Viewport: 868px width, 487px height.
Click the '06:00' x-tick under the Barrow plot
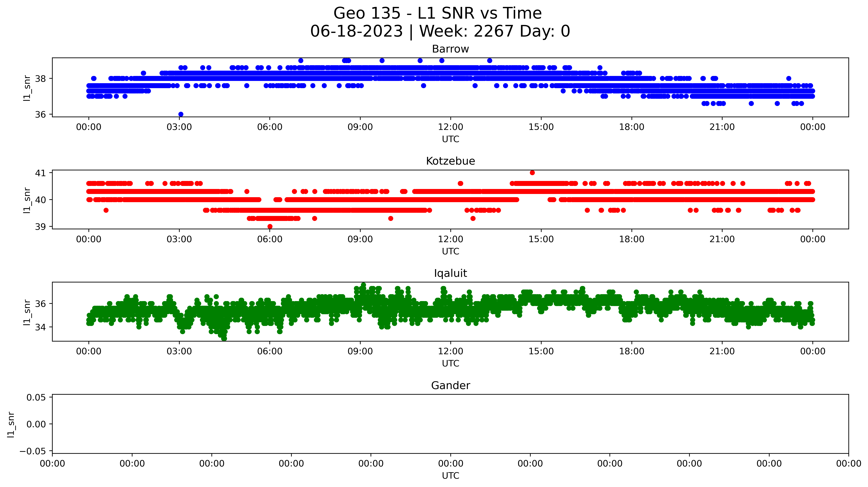pyautogui.click(x=270, y=127)
